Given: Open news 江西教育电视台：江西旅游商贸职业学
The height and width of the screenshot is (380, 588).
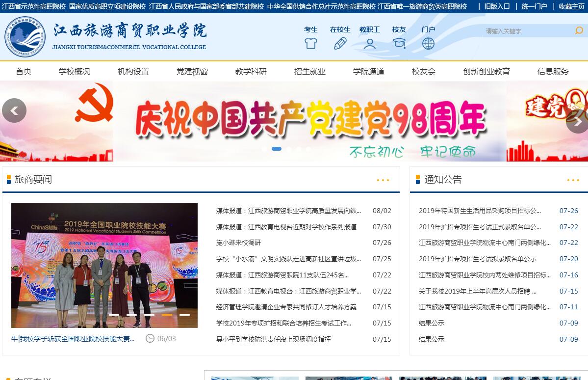Looking at the screenshot, I should click(x=288, y=291).
